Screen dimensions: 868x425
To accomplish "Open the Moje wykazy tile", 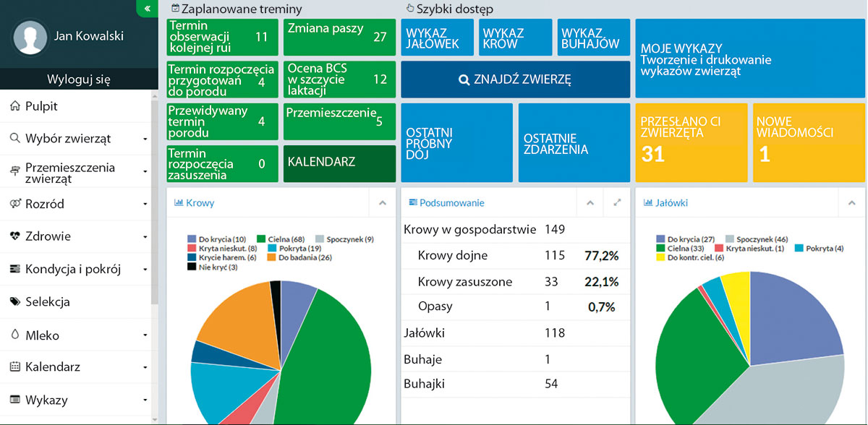I will (x=750, y=59).
